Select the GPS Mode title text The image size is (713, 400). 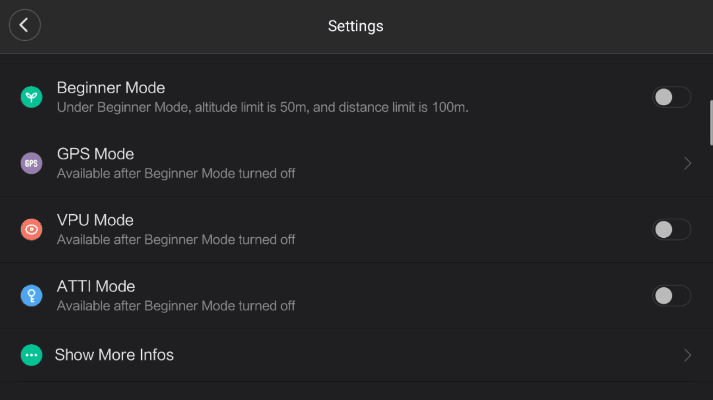coord(95,154)
